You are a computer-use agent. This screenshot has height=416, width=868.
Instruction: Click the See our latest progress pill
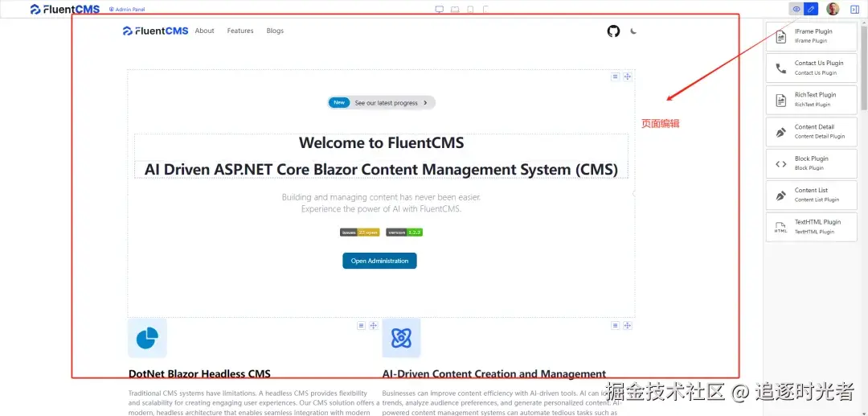pyautogui.click(x=381, y=102)
